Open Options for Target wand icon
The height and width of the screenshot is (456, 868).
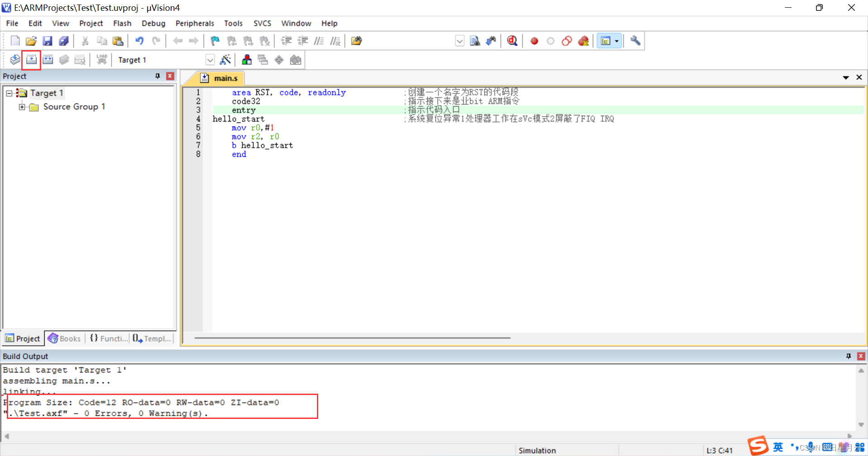225,60
